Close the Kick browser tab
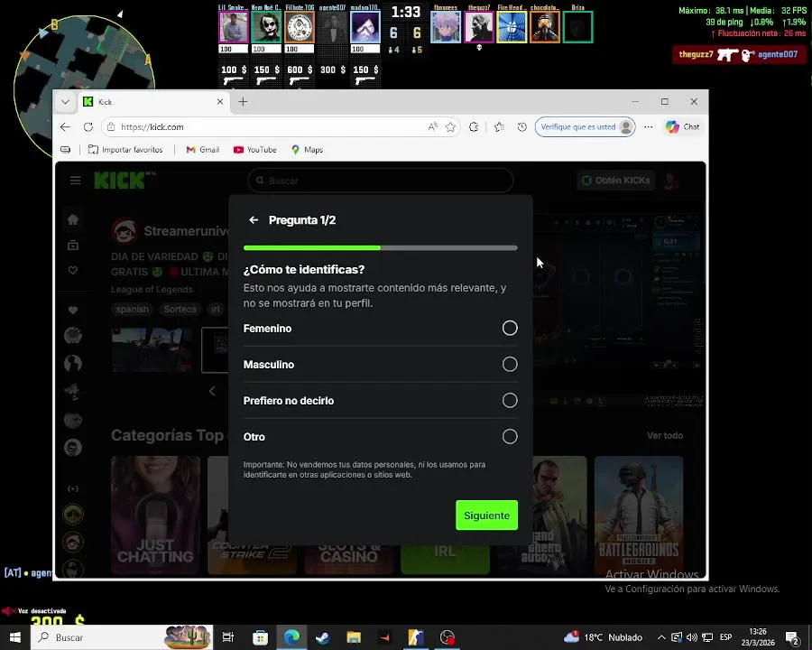 pyautogui.click(x=220, y=102)
